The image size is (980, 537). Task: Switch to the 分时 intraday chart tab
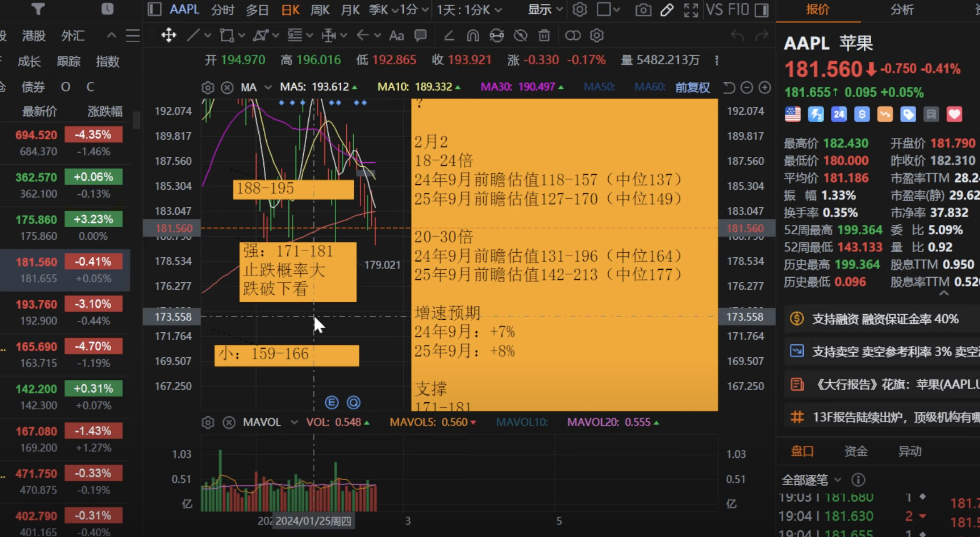(223, 10)
